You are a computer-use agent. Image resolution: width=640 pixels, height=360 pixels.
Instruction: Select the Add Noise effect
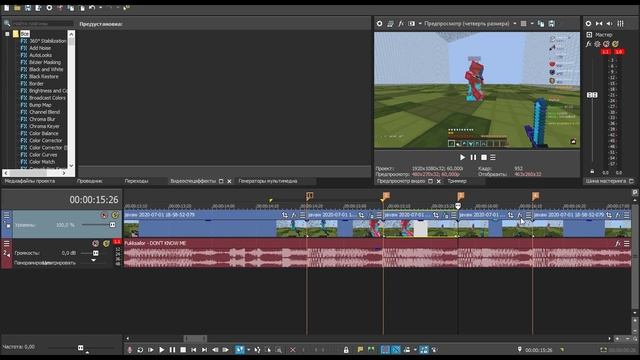pyautogui.click(x=40, y=48)
